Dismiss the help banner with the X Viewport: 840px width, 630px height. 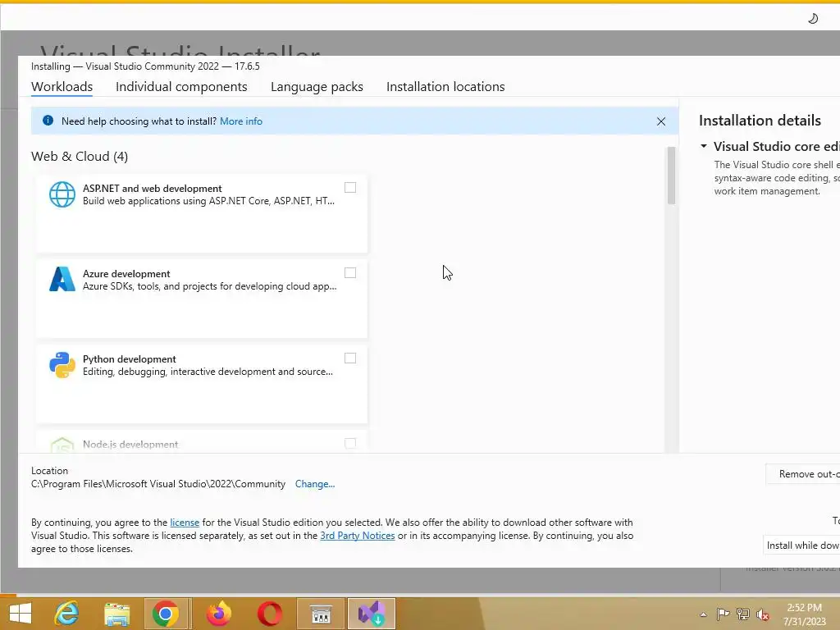click(x=661, y=121)
